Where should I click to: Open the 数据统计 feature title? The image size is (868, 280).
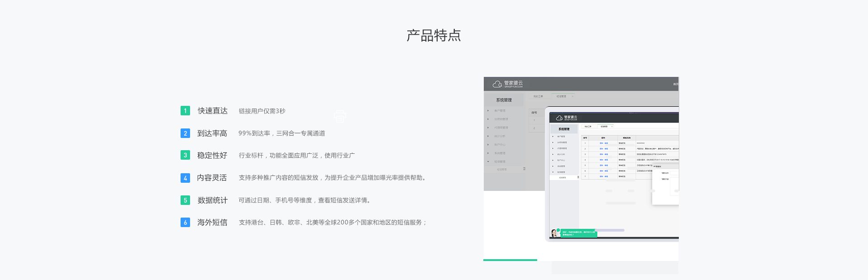click(x=212, y=200)
